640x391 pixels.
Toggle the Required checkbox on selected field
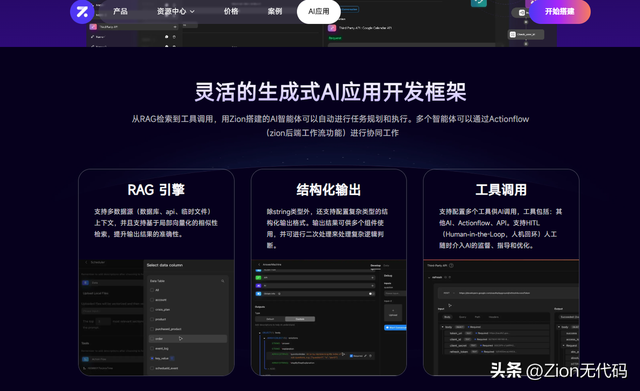click(x=351, y=356)
